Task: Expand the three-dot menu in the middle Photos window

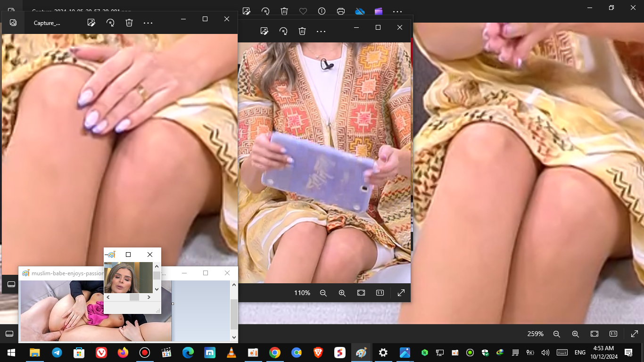Action: coord(321,31)
